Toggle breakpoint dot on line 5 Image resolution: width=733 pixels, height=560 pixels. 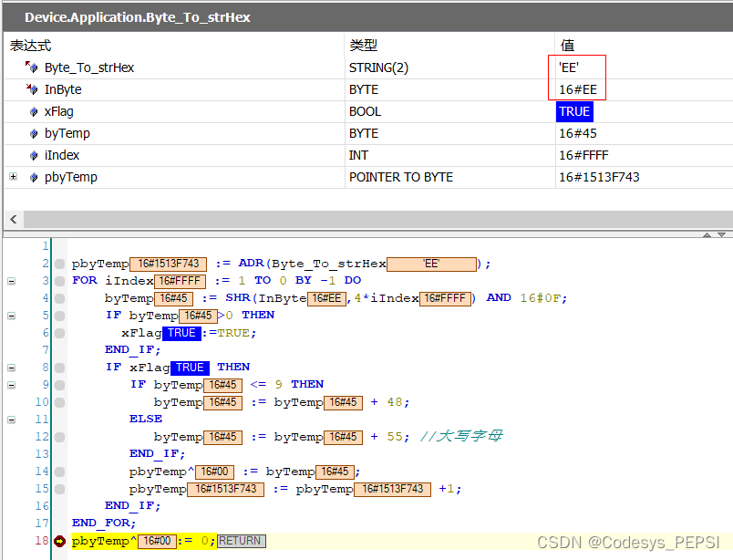[x=59, y=316]
